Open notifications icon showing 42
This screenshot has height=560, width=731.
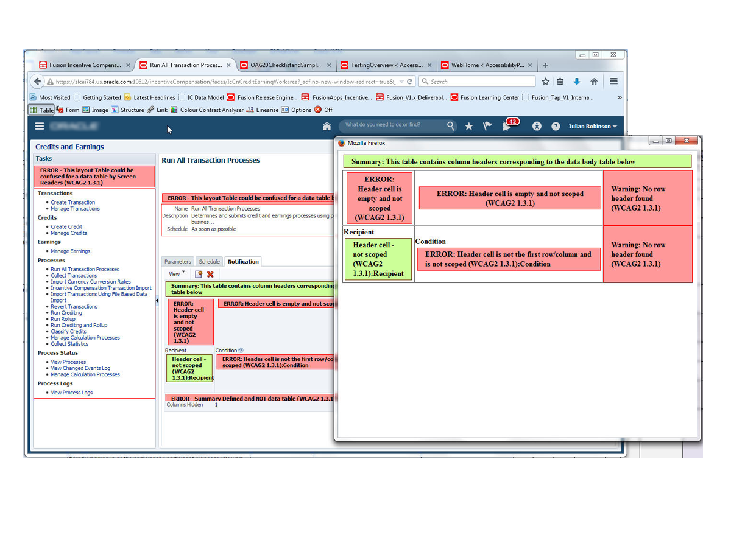coord(509,125)
